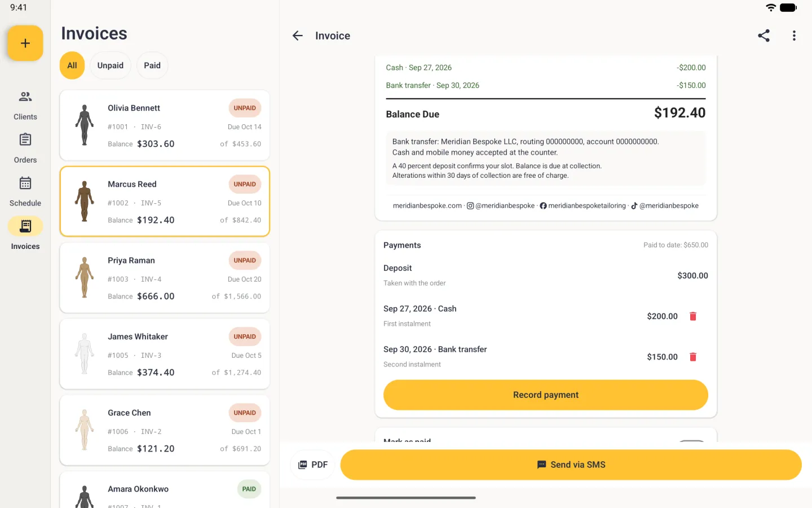The width and height of the screenshot is (812, 508).
Task: Filter list to Paid invoices
Action: pyautogui.click(x=152, y=65)
